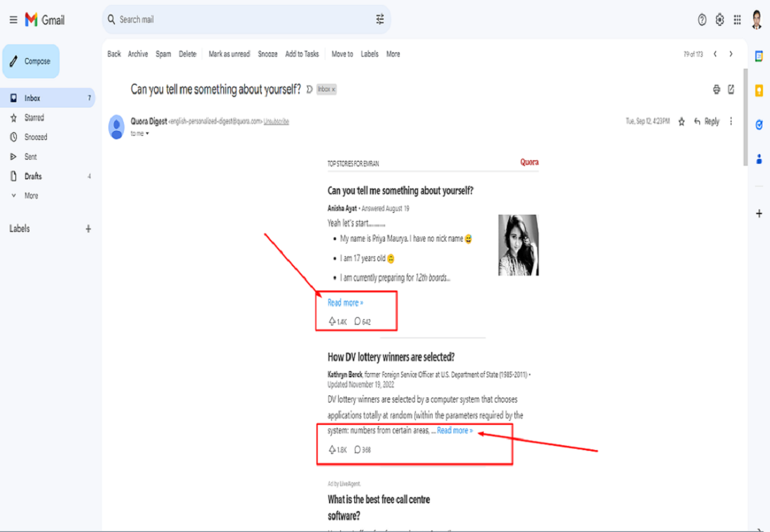Remove the Inbox label from this email

click(x=334, y=89)
